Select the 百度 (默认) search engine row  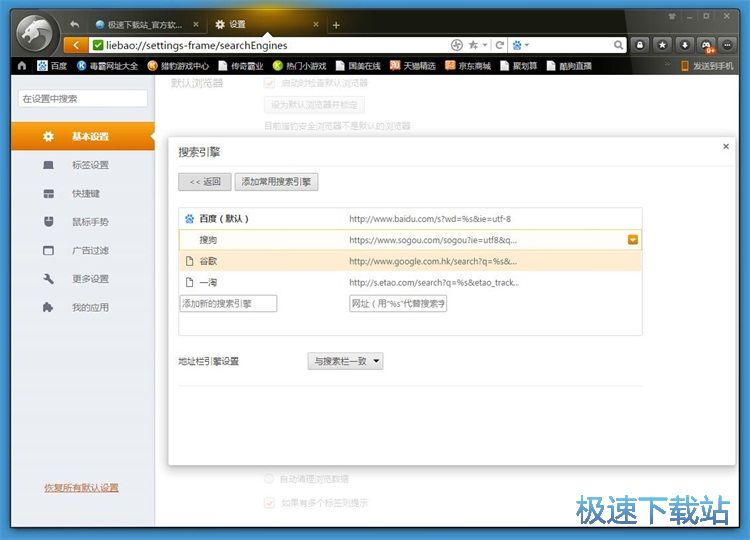(410, 219)
